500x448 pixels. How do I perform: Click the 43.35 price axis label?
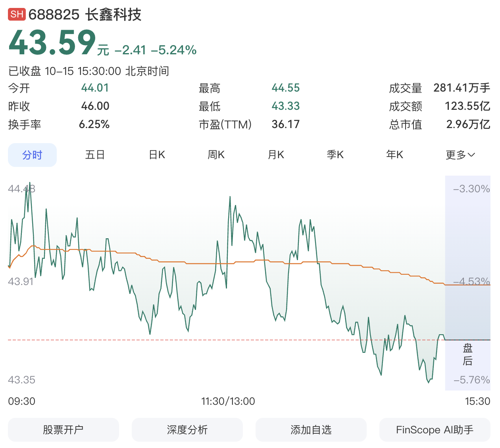[x=21, y=380]
